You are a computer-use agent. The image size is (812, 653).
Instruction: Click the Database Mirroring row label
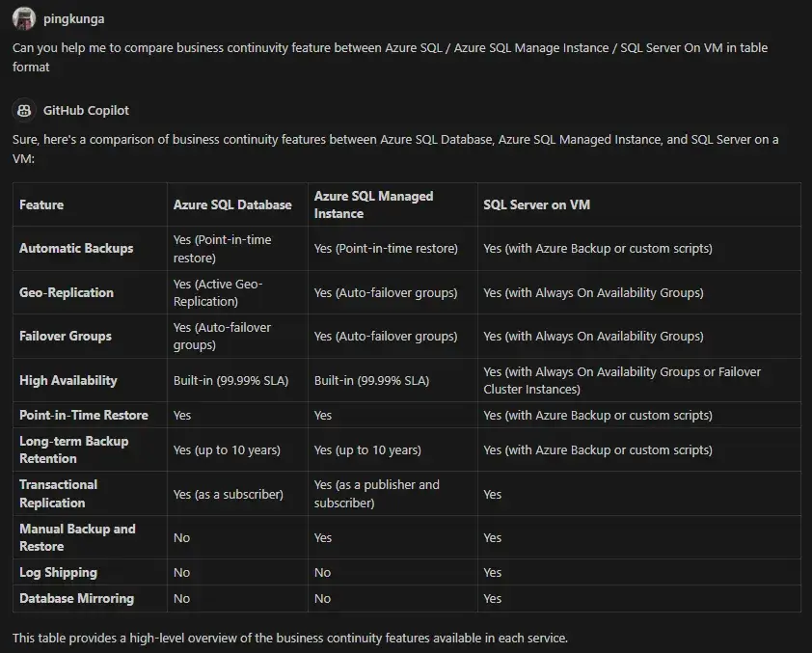click(76, 599)
